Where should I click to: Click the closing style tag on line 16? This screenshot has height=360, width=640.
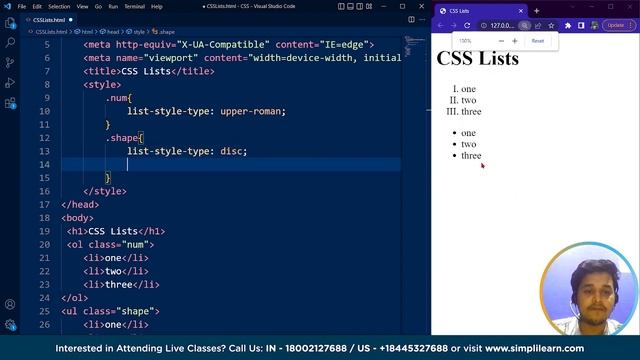click(105, 191)
